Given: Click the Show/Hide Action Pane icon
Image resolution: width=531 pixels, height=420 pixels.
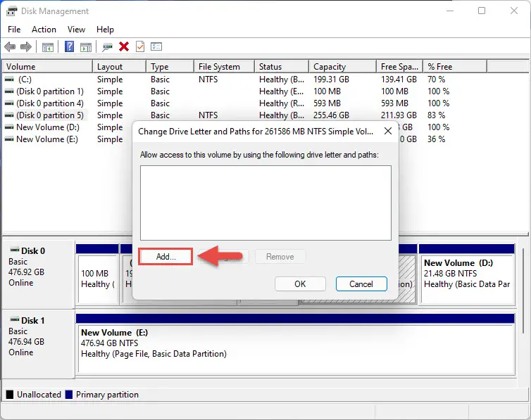Looking at the screenshot, I should pyautogui.click(x=86, y=46).
